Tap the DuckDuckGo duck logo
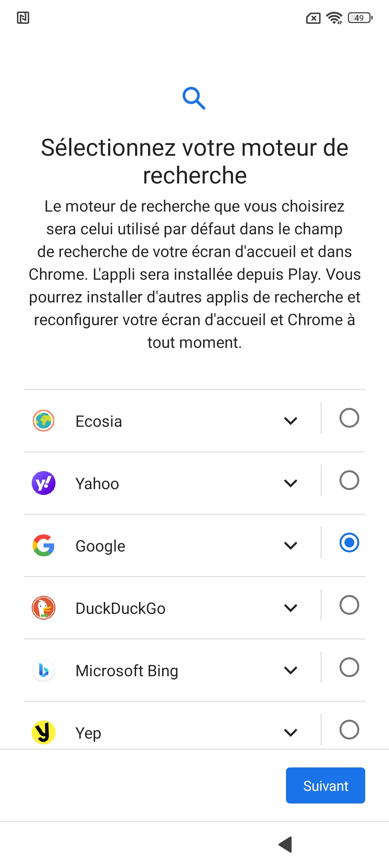Viewport: 389px width, 868px height. pyautogui.click(x=44, y=608)
